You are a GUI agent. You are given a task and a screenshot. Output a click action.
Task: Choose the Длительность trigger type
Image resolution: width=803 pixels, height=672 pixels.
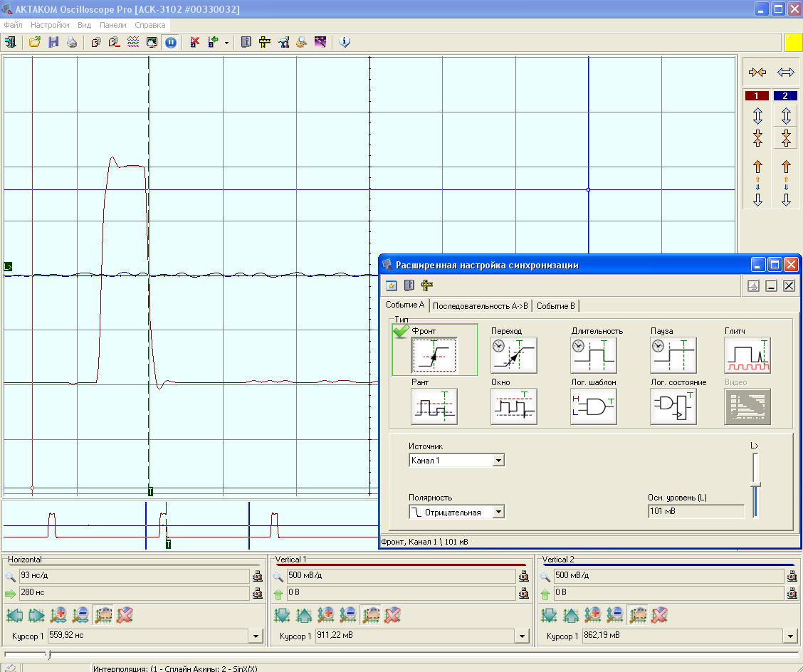point(593,355)
